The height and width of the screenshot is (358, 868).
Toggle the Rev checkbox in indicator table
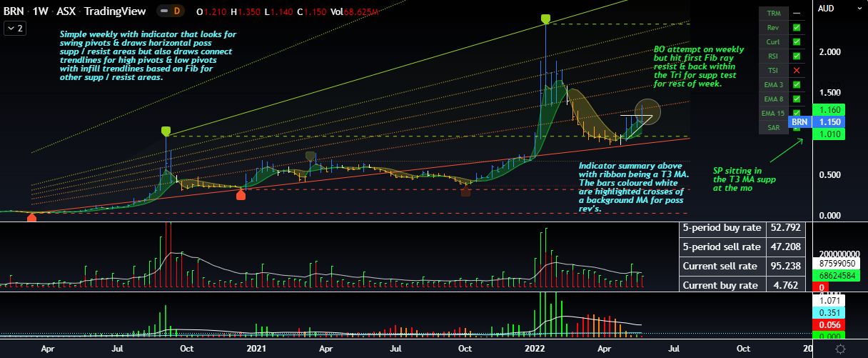tap(797, 27)
